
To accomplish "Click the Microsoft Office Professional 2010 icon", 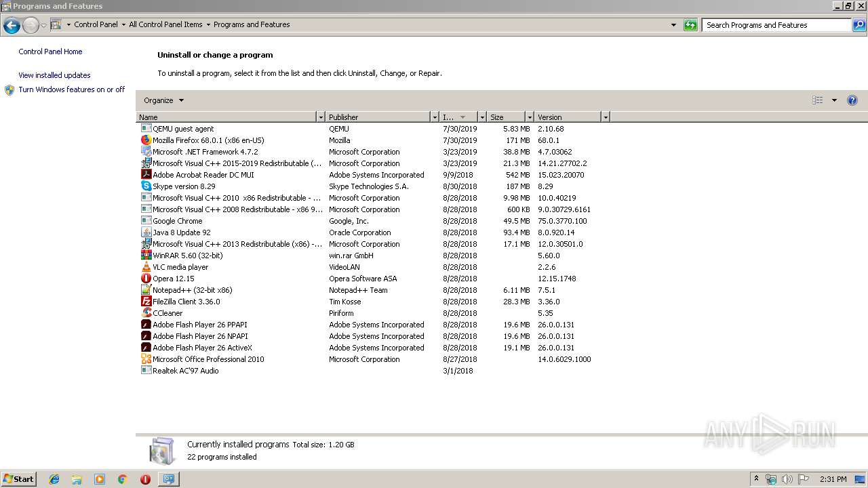I will pos(146,359).
